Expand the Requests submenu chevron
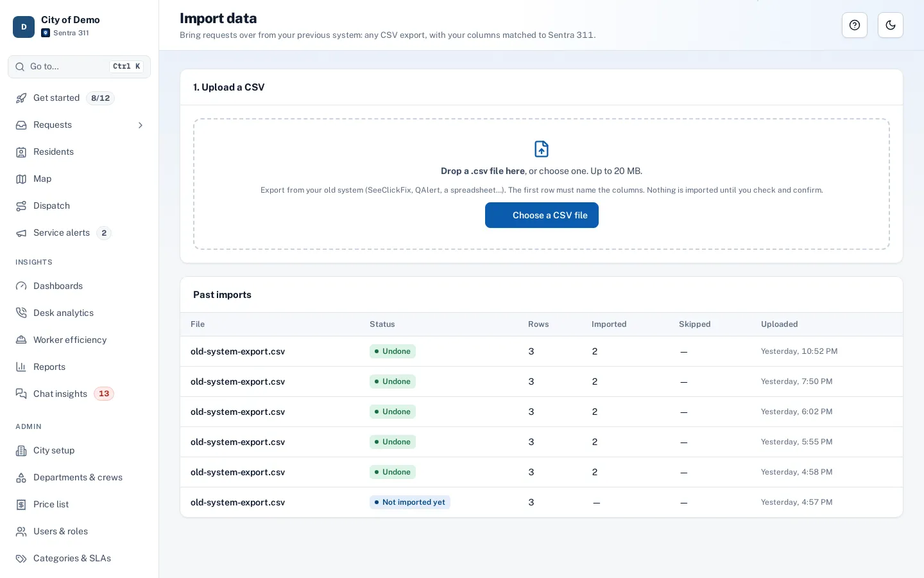The width and height of the screenshot is (924, 578). click(141, 125)
